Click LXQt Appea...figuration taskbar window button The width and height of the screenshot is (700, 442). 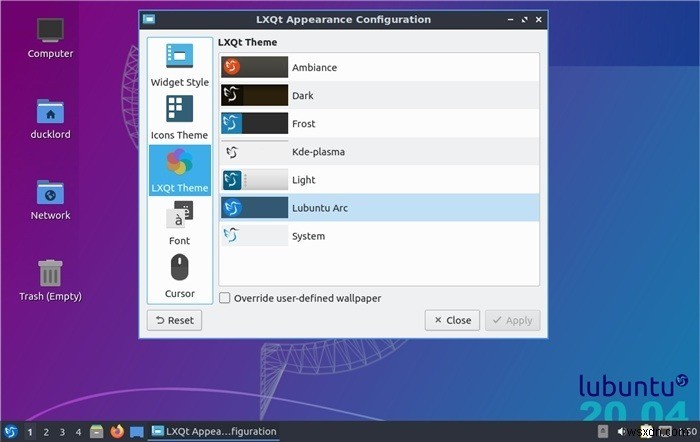pos(214,432)
